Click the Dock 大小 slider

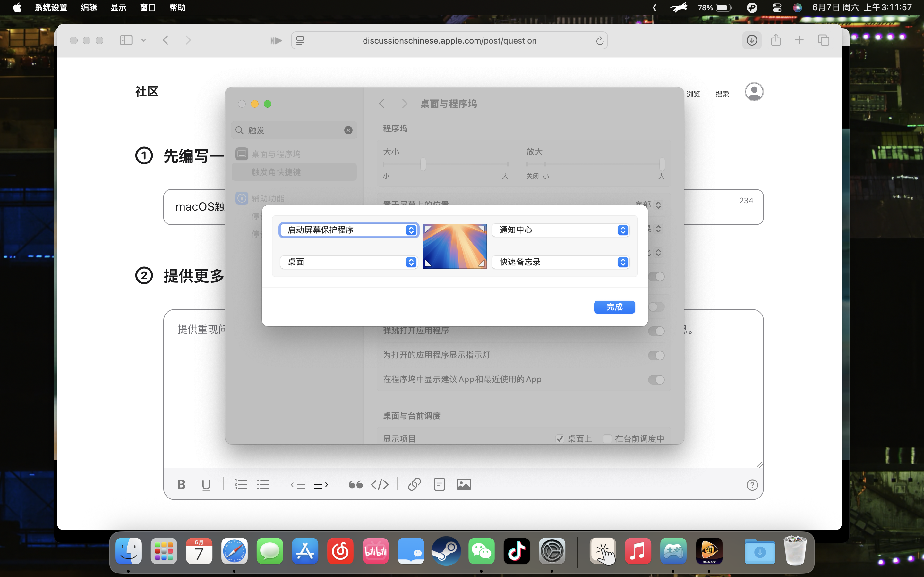pos(423,164)
